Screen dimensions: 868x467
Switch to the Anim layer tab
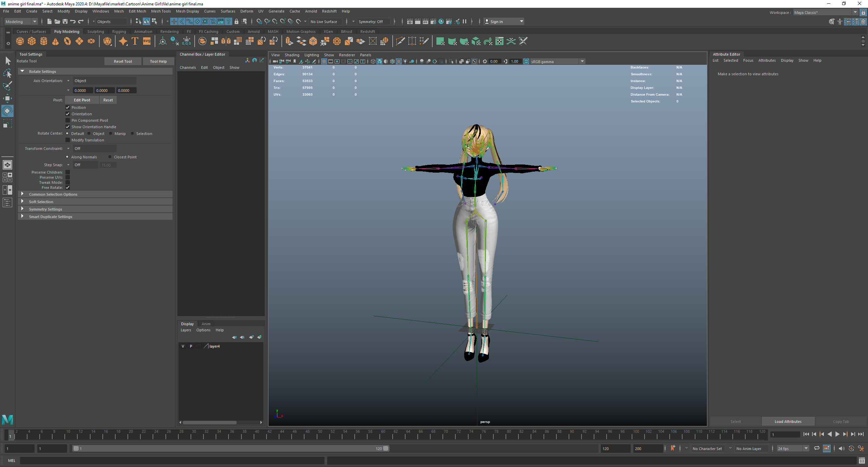pyautogui.click(x=206, y=324)
